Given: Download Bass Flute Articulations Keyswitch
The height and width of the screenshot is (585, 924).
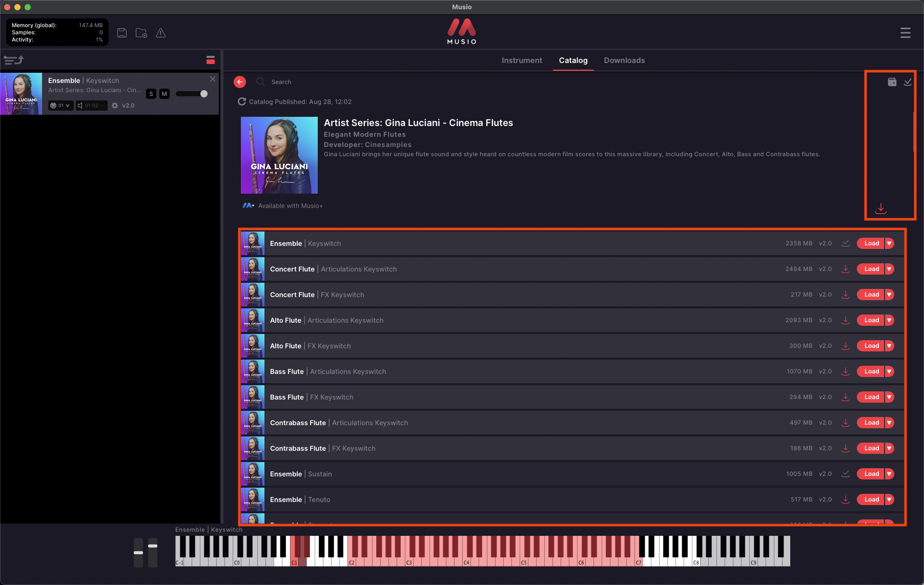Looking at the screenshot, I should [846, 371].
